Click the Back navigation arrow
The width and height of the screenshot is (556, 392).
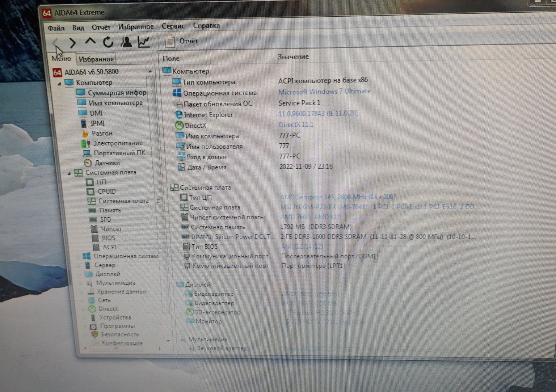click(x=56, y=43)
